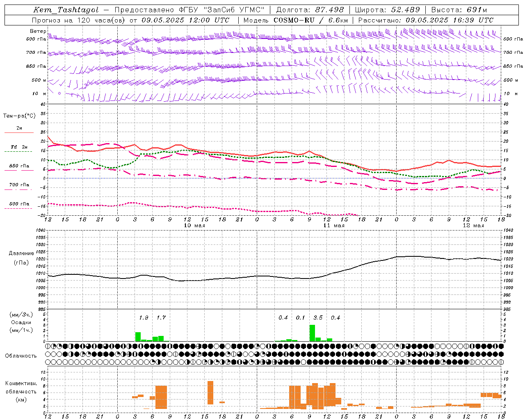
Task: Select the Рассчитано: 09.05.2025 16:39 UTC text
Action: pyautogui.click(x=426, y=20)
